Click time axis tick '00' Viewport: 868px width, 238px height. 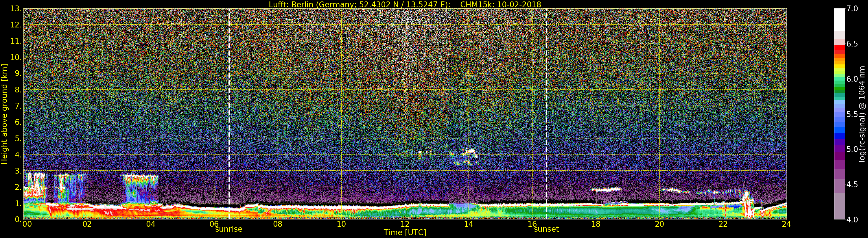coord(27,224)
